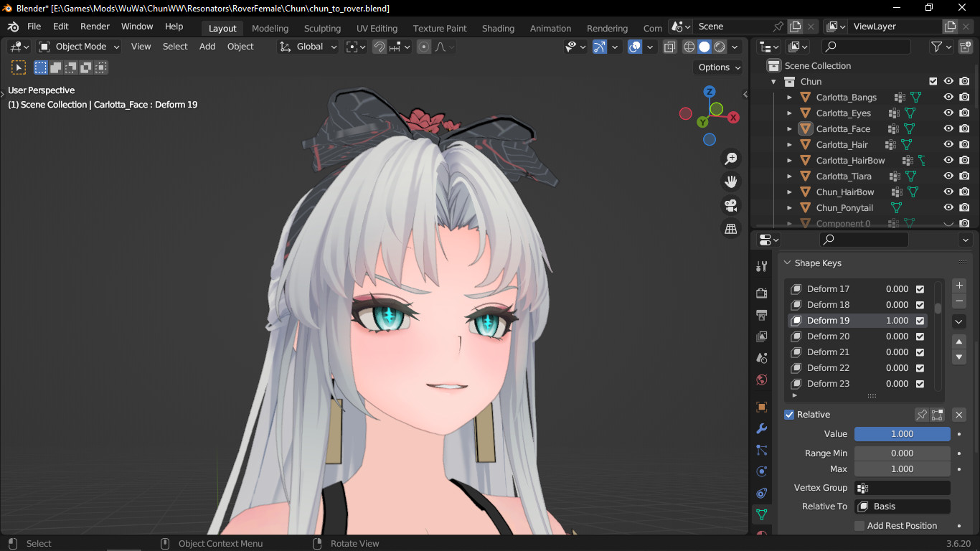Uncheck the Deform 18 shape key mute box
The width and height of the screenshot is (980, 551).
coord(918,304)
